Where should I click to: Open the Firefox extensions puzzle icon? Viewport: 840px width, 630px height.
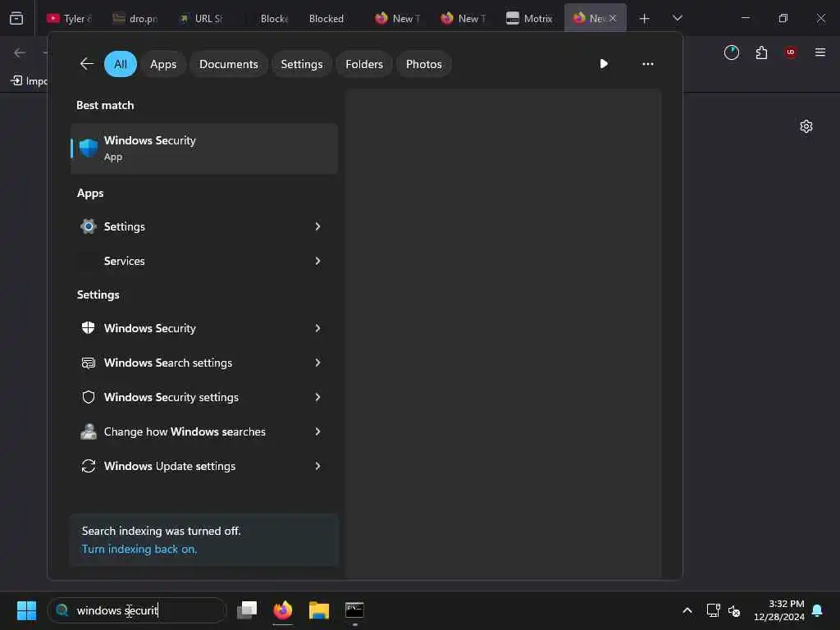click(x=761, y=52)
